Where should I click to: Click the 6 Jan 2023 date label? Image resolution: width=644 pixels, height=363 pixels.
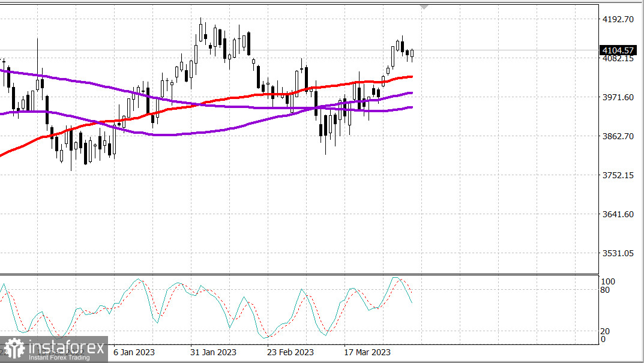pyautogui.click(x=134, y=352)
